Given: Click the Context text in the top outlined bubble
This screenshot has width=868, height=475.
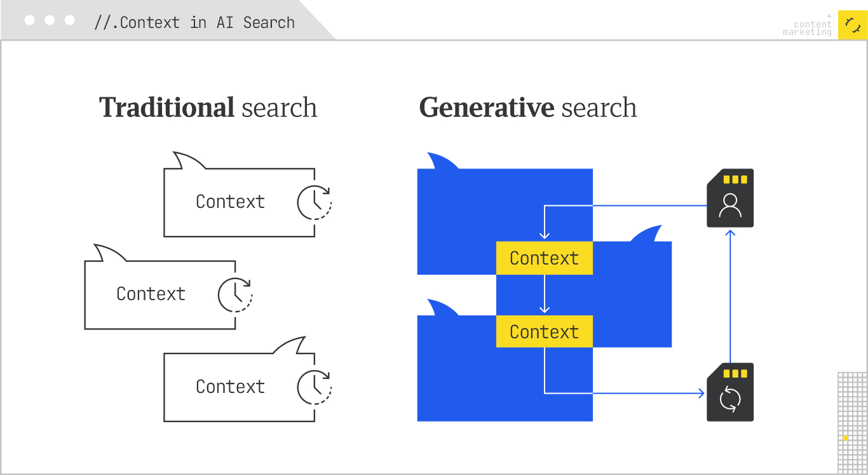Looking at the screenshot, I should point(230,202).
